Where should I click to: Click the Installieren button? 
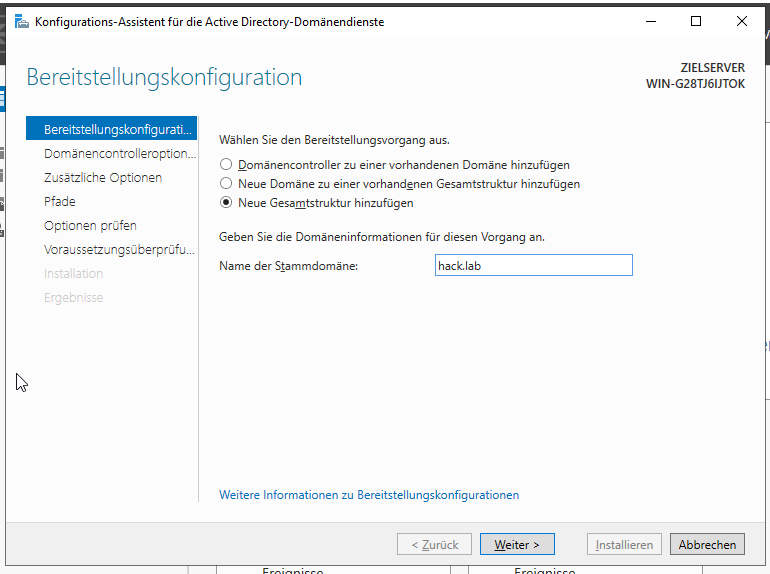pyautogui.click(x=624, y=545)
